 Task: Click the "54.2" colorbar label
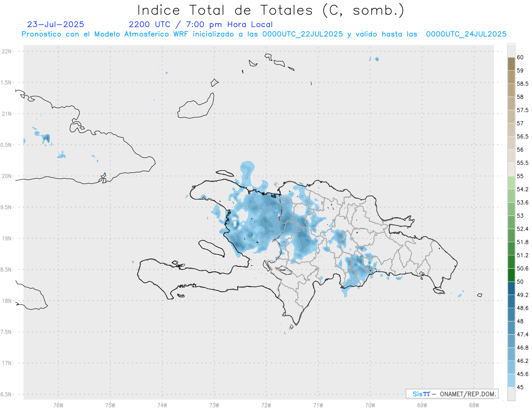tap(523, 189)
